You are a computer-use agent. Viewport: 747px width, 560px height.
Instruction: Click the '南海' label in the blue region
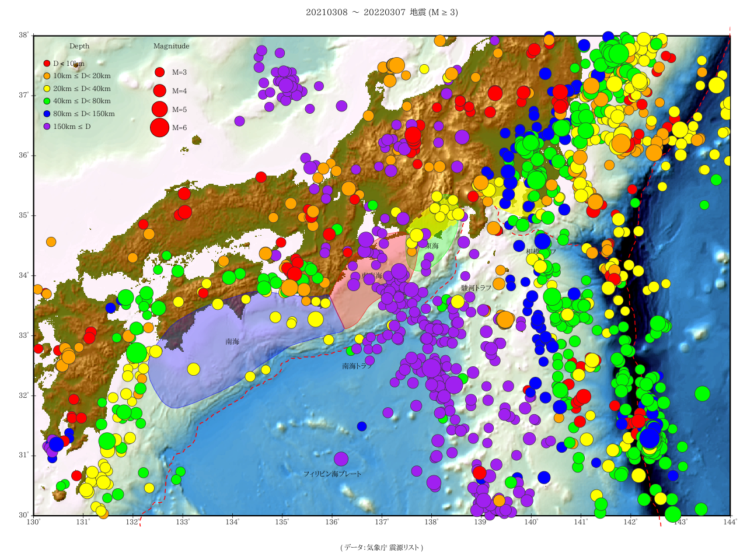point(232,341)
